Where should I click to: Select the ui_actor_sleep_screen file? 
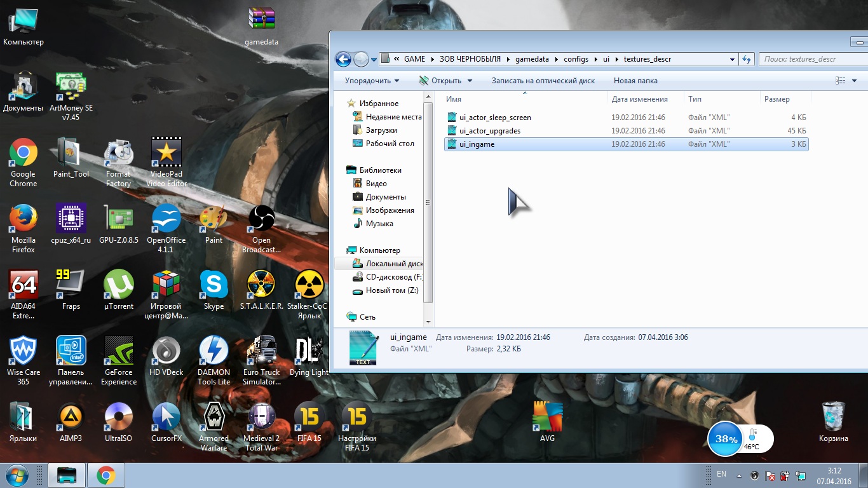(627, 118)
